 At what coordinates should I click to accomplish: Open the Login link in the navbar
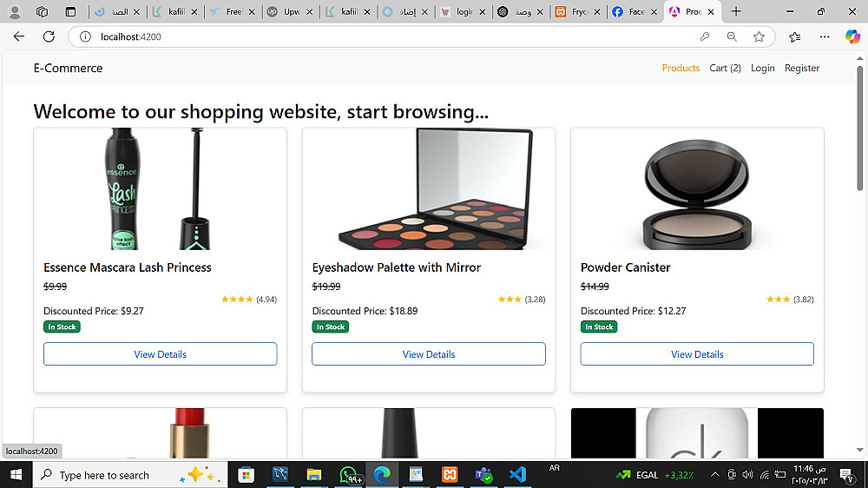762,68
